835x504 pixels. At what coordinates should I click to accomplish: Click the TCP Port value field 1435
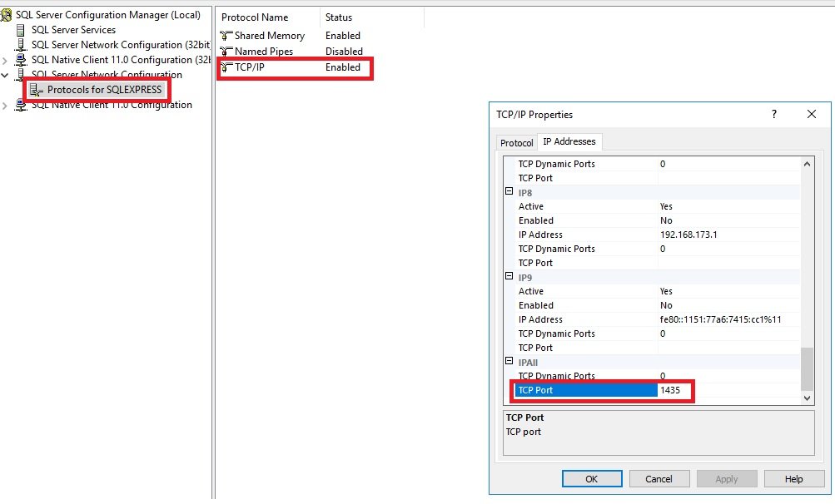[674, 390]
